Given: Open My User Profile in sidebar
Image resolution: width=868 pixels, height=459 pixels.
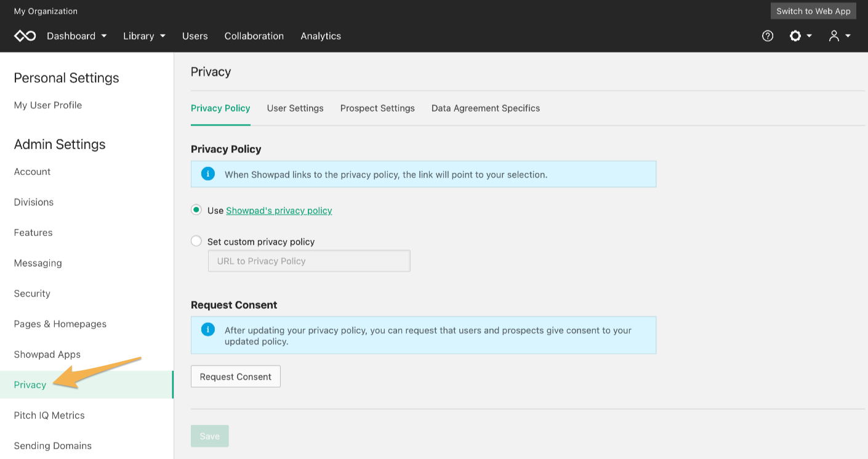Looking at the screenshot, I should coord(48,105).
